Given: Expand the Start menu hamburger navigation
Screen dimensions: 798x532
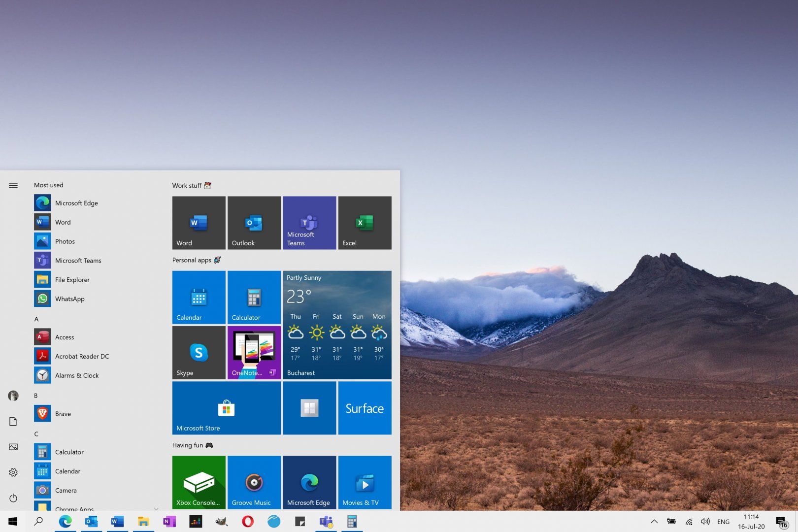Looking at the screenshot, I should click(x=13, y=185).
